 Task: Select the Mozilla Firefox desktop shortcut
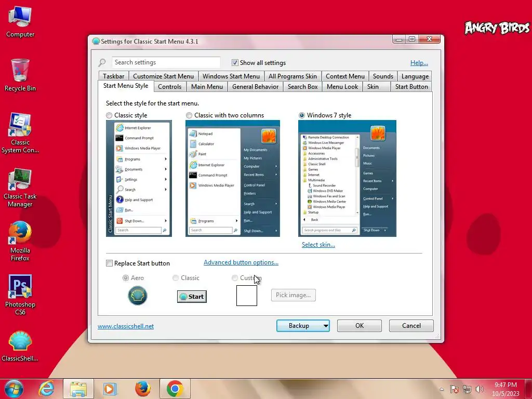click(20, 241)
